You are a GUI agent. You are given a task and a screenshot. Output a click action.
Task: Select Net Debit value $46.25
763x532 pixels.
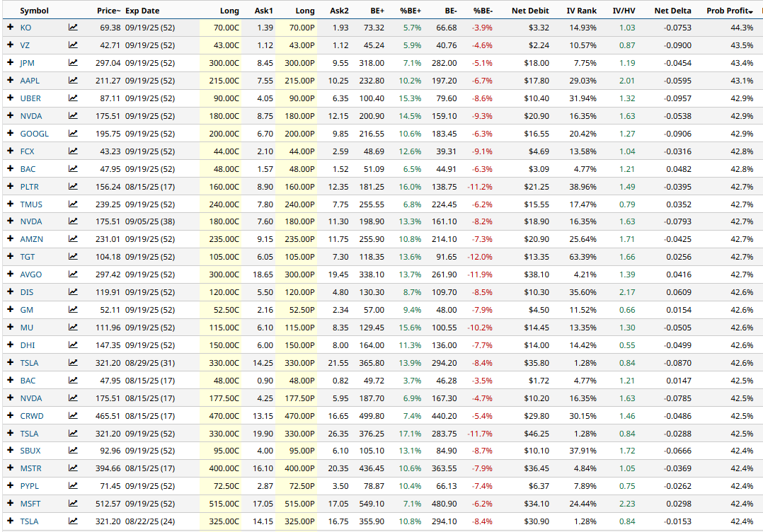tap(537, 434)
